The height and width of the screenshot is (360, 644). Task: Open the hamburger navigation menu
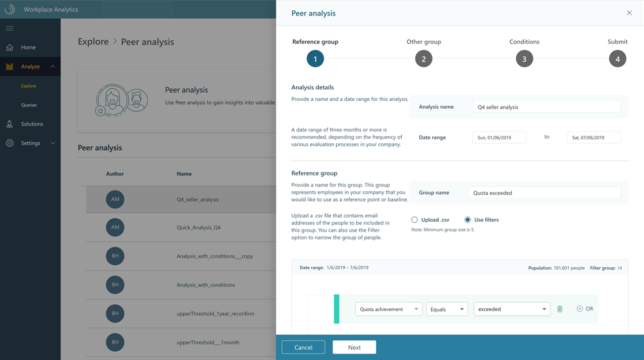tap(9, 28)
